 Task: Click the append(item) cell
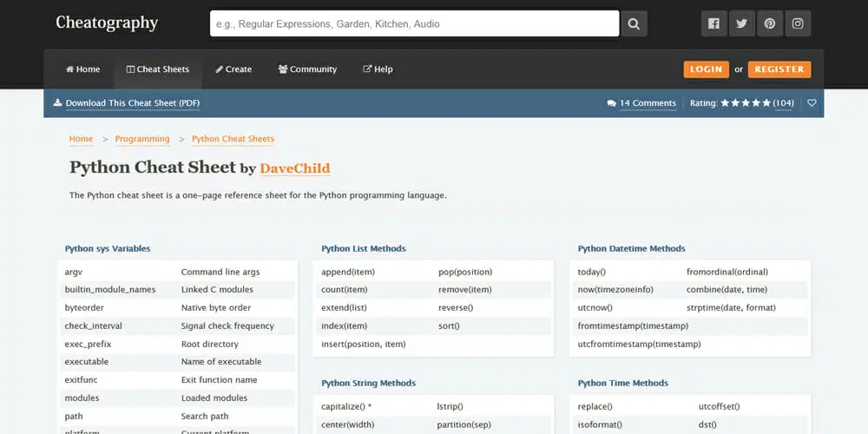[x=348, y=272]
